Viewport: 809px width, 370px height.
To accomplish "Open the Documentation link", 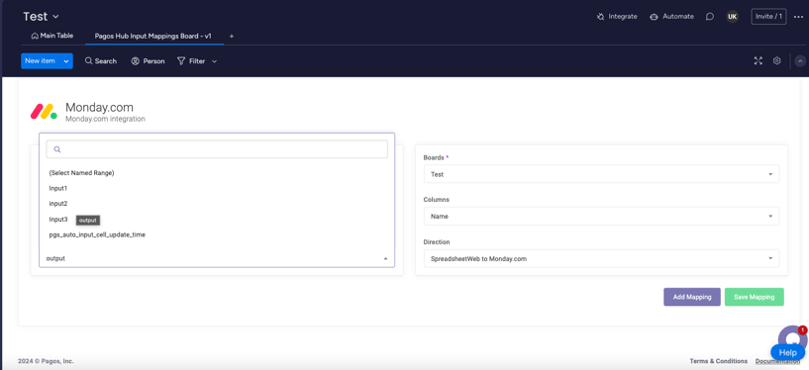I will [778, 361].
